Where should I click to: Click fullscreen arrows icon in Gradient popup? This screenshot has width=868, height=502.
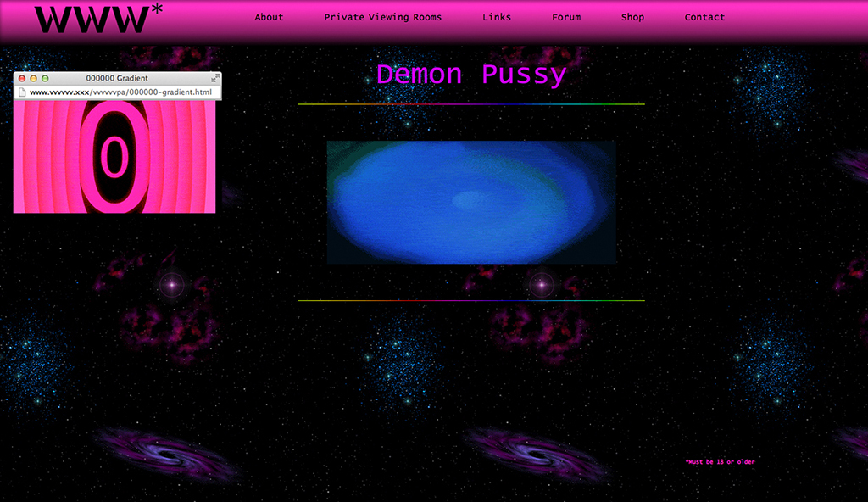tap(214, 78)
